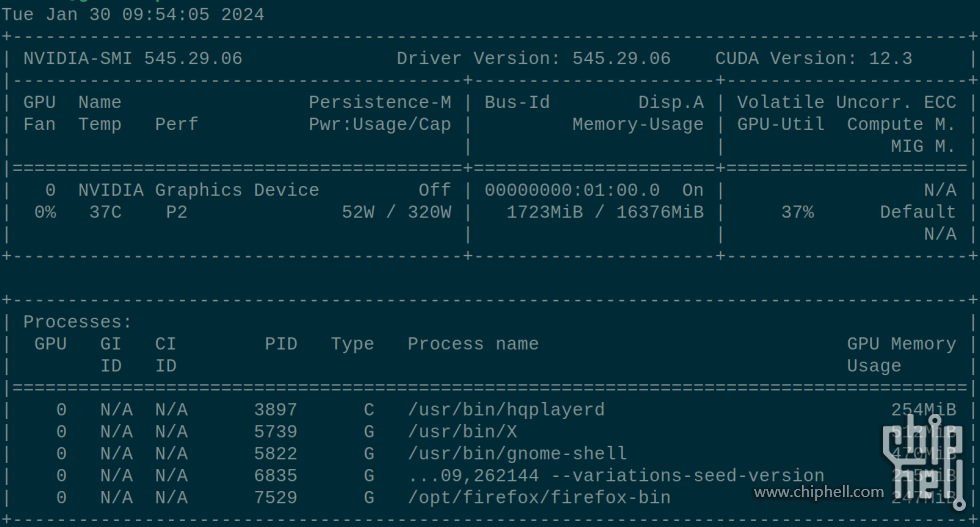Click type 'G' in the gnome-shell row
This screenshot has width=980, height=527.
pos(369,454)
